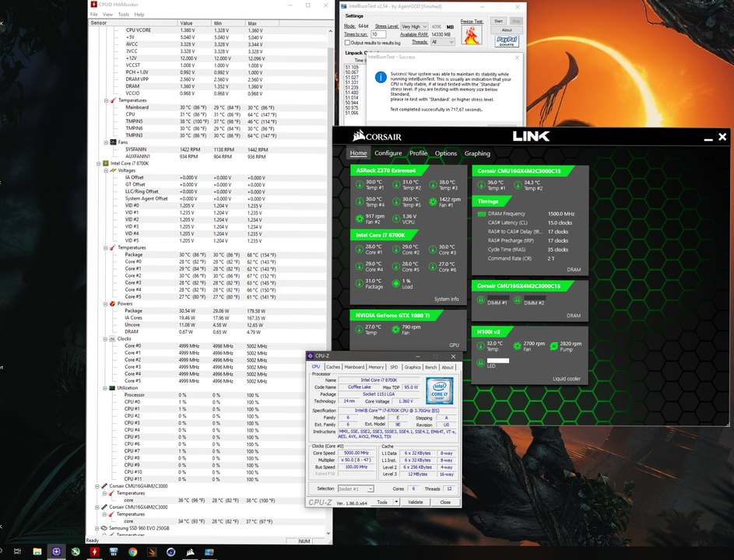Open the HWMonitor Tools menu
The width and height of the screenshot is (734, 560).
click(124, 15)
